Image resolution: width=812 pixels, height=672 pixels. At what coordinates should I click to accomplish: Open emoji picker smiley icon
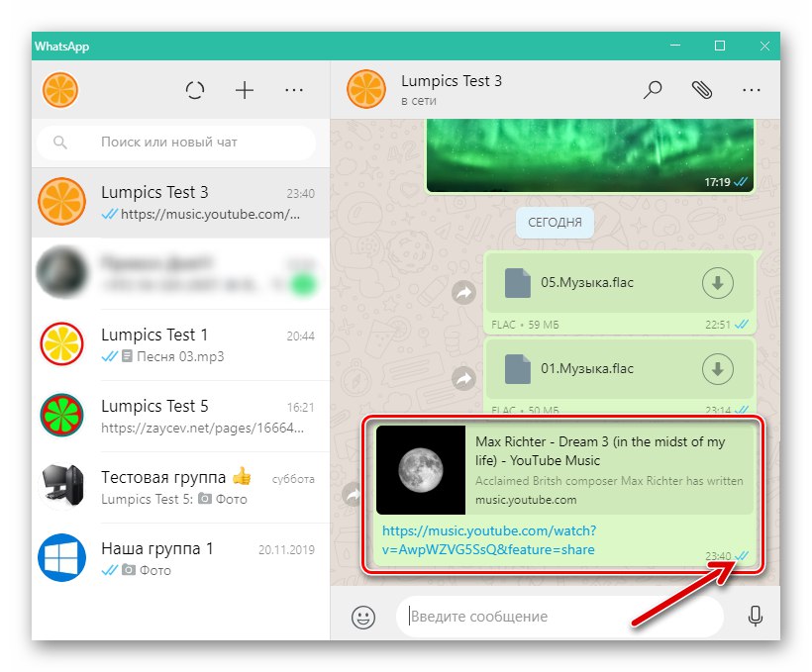tap(363, 618)
